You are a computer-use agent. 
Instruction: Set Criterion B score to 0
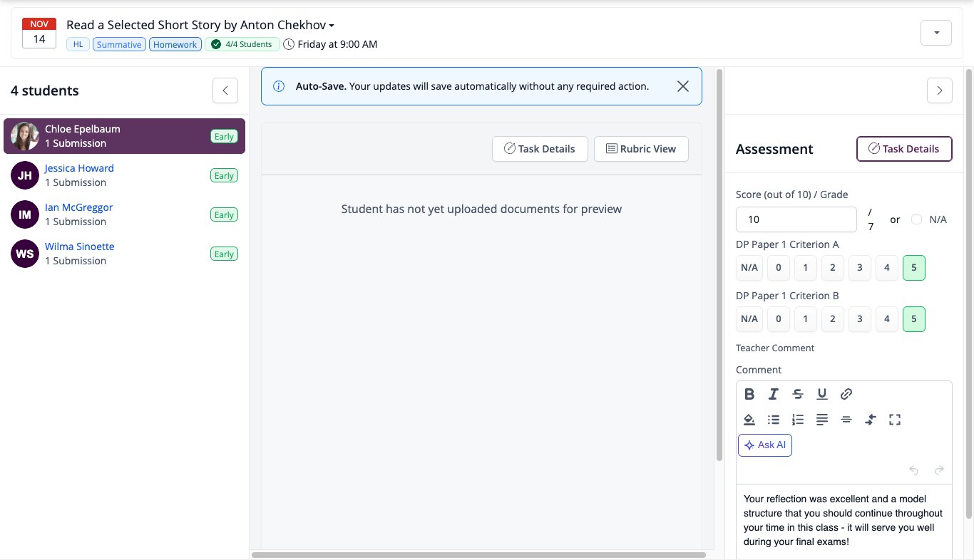click(x=779, y=319)
